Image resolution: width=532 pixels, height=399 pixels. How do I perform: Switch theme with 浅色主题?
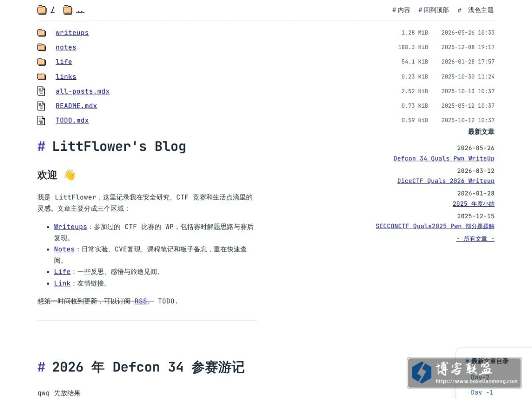pyautogui.click(x=476, y=10)
